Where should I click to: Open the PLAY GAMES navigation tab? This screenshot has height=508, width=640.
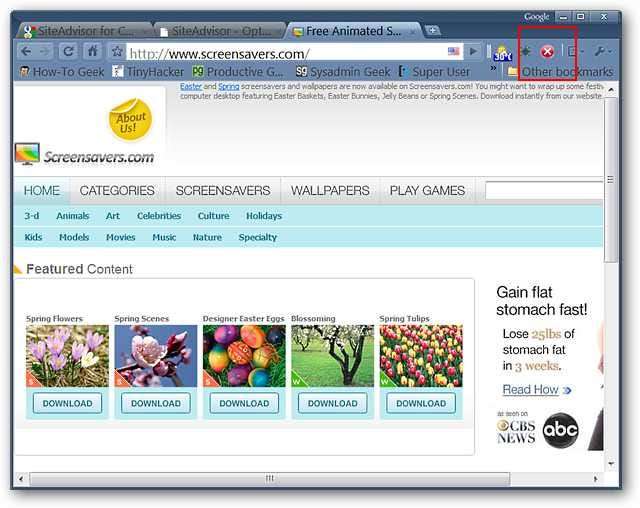tap(427, 191)
